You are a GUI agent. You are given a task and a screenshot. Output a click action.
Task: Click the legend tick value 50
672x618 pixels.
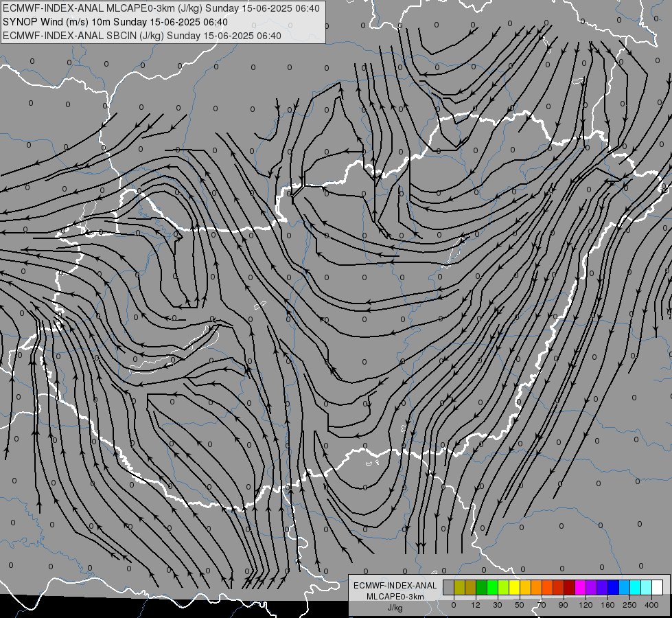(520, 605)
